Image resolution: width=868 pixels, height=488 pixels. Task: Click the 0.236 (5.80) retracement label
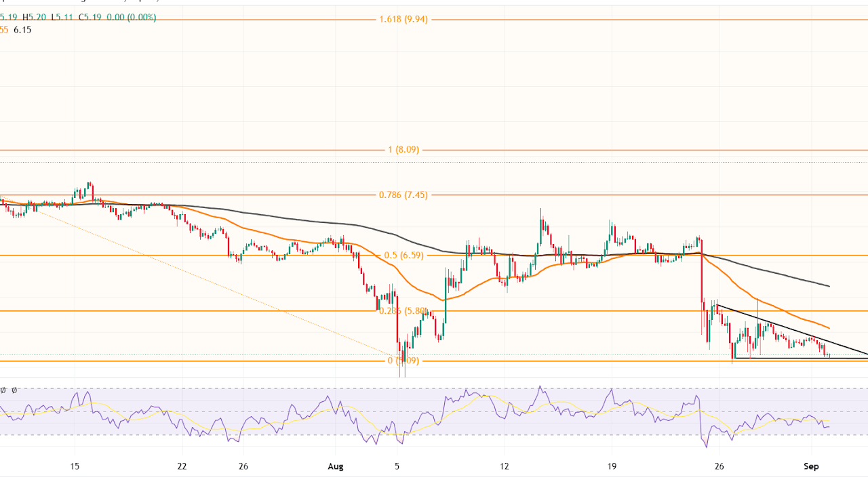coord(403,311)
